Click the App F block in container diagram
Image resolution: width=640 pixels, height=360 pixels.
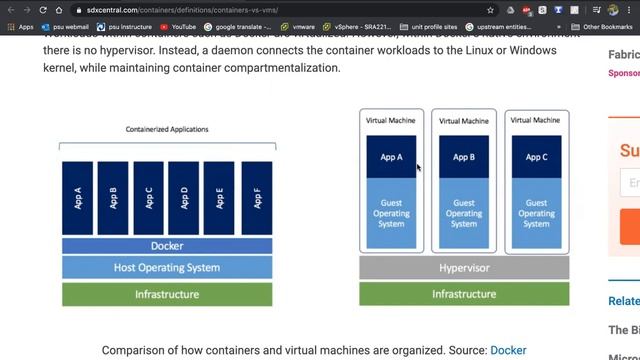tap(257, 198)
